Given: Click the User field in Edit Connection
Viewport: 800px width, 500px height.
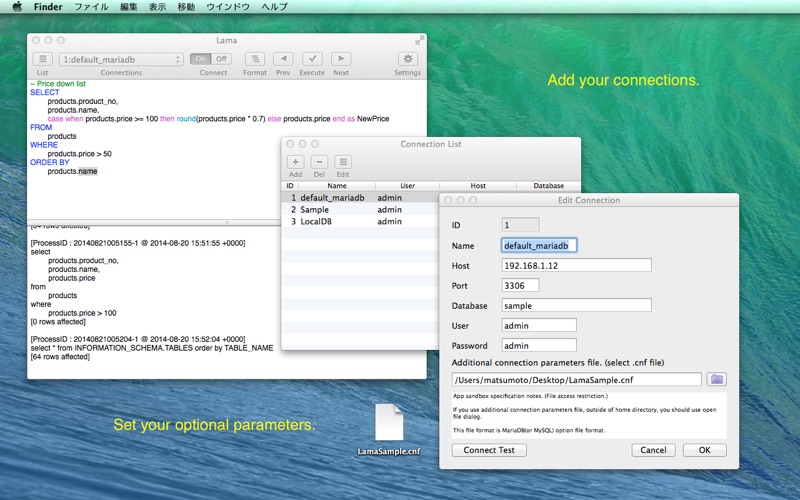Looking at the screenshot, I should 539,326.
